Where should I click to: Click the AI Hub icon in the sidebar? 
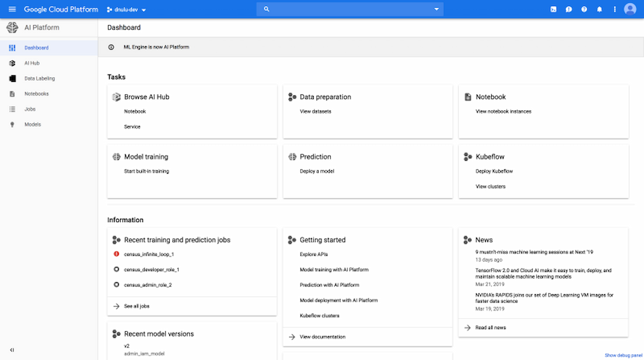tap(12, 63)
